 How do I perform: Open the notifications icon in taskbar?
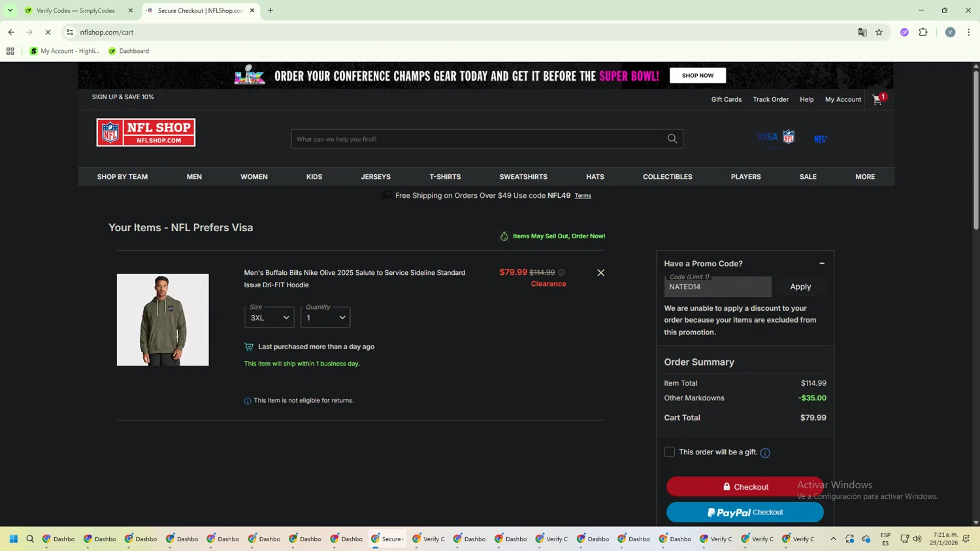tap(966, 539)
